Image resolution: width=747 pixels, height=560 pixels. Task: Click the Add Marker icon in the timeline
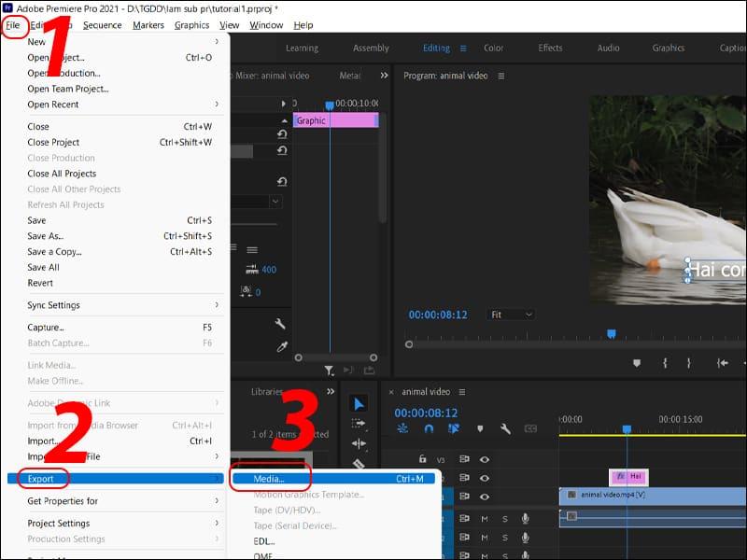pyautogui.click(x=480, y=428)
